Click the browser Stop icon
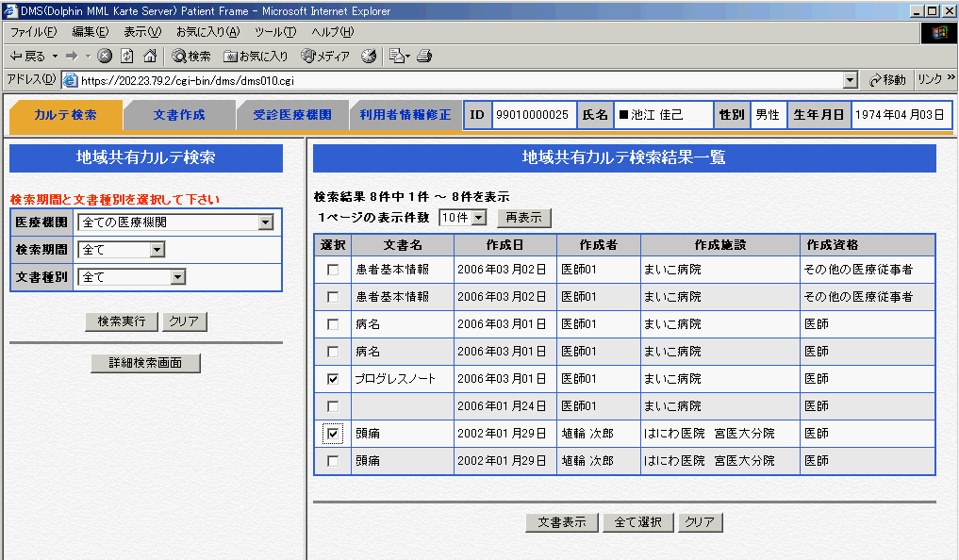 pos(105,56)
